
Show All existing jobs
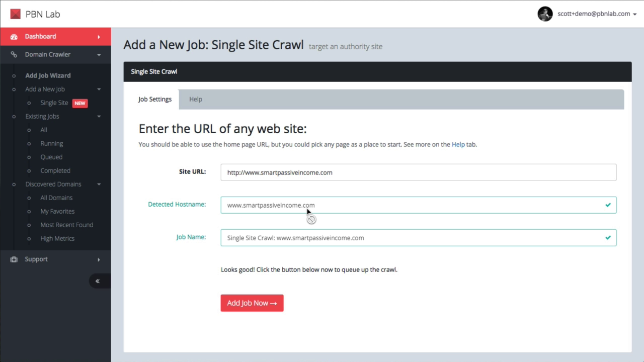click(44, 130)
